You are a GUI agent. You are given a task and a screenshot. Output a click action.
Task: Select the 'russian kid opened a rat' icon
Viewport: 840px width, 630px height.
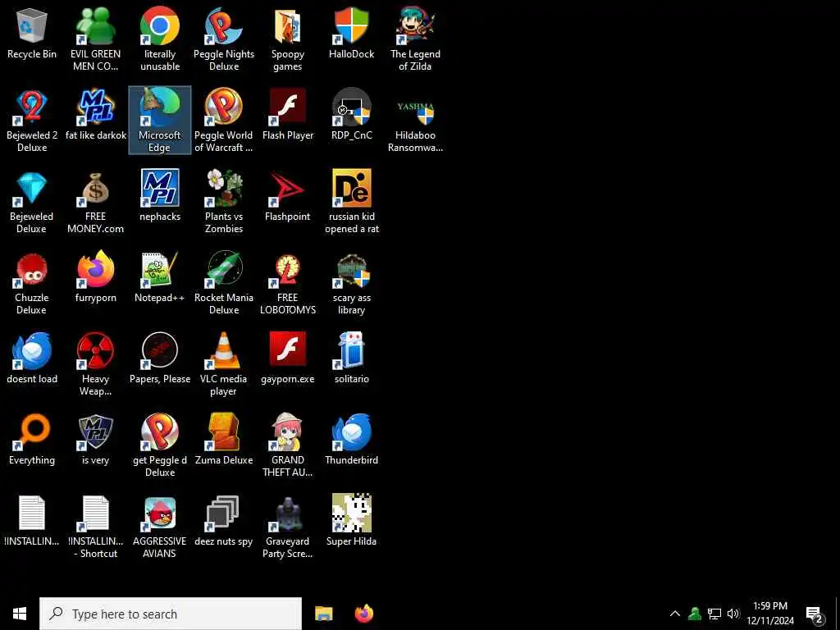(x=351, y=188)
